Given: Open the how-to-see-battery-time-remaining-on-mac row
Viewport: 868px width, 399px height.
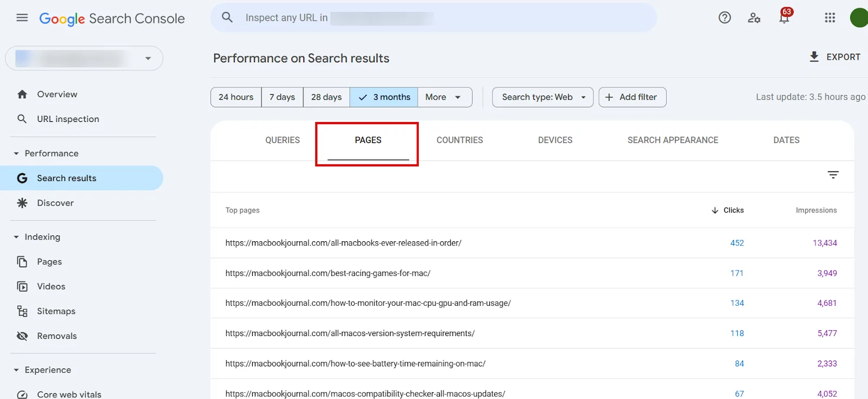Looking at the screenshot, I should coord(532,364).
